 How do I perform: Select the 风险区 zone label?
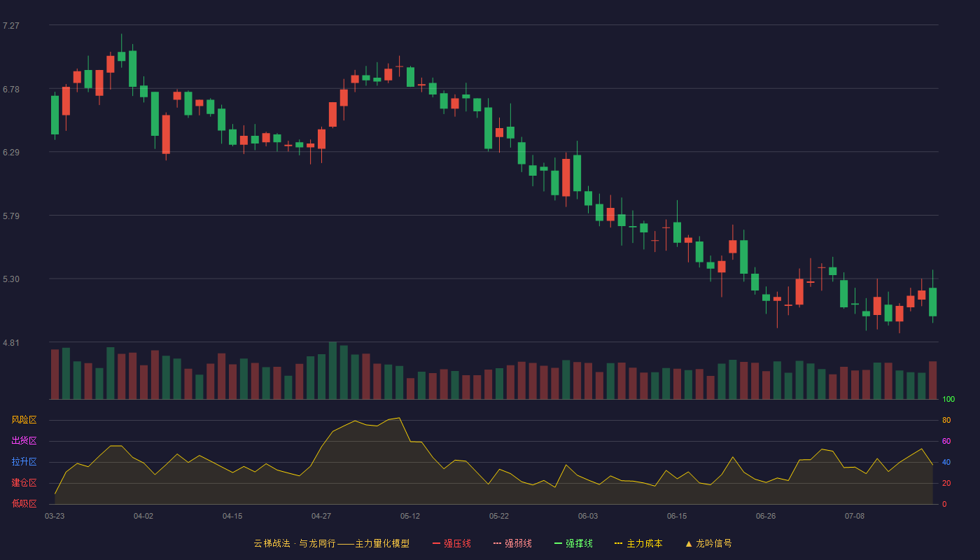click(24, 420)
